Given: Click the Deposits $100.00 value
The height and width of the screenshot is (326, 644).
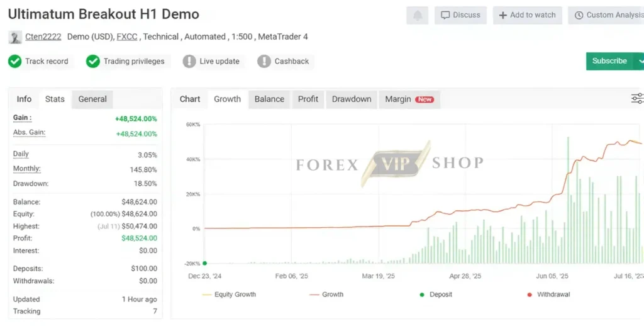Looking at the screenshot, I should pos(144,269).
